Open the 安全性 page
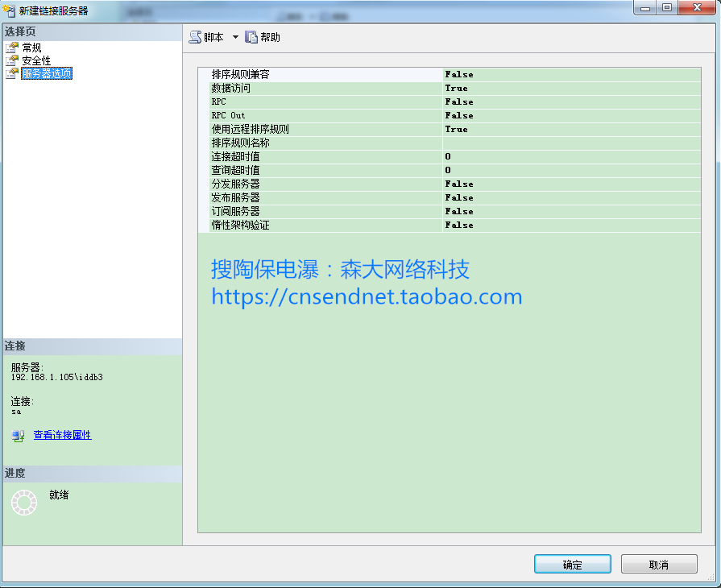Screen dimensions: 721x588 (x=36, y=60)
